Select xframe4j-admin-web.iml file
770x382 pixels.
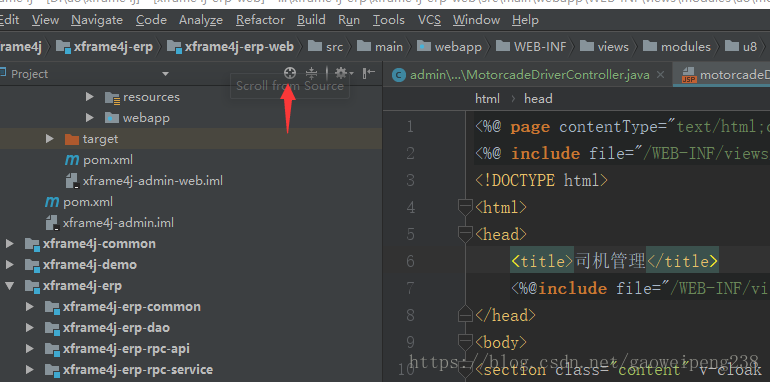pyautogui.click(x=144, y=181)
